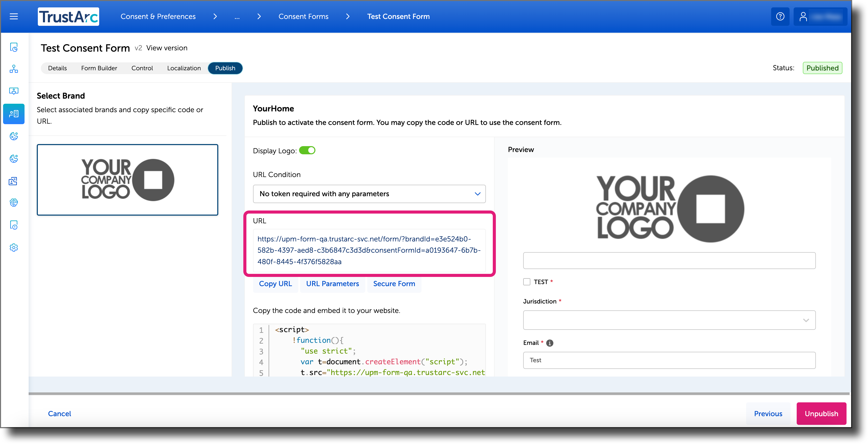Click the Cancel link
Image resolution: width=868 pixels, height=444 pixels.
point(59,413)
